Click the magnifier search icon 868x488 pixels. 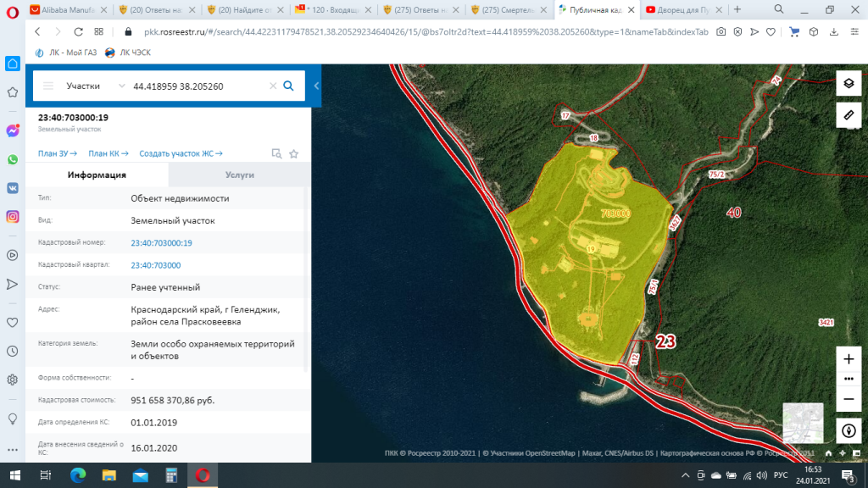[288, 86]
